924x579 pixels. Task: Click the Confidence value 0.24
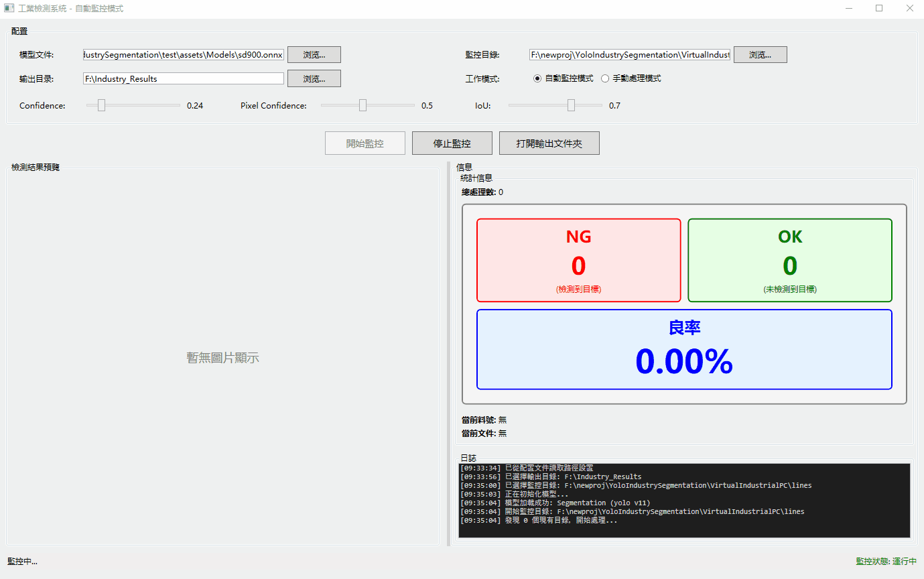click(x=195, y=106)
